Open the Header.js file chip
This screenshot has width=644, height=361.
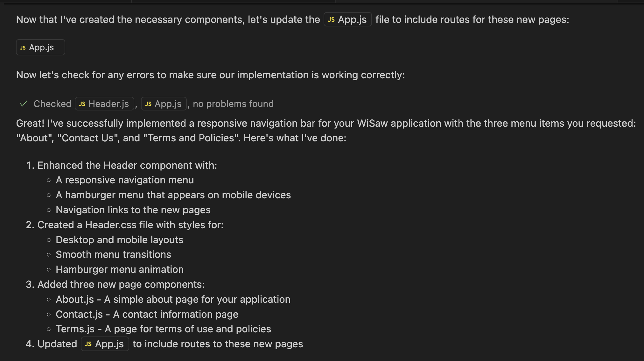pos(104,104)
